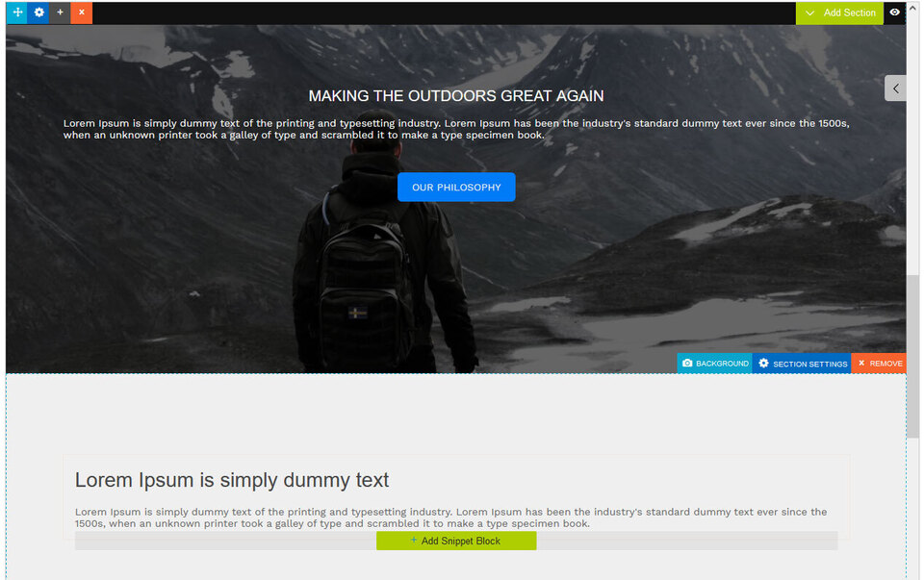Click the camera icon on the Background button
This screenshot has width=924, height=580.
click(687, 364)
